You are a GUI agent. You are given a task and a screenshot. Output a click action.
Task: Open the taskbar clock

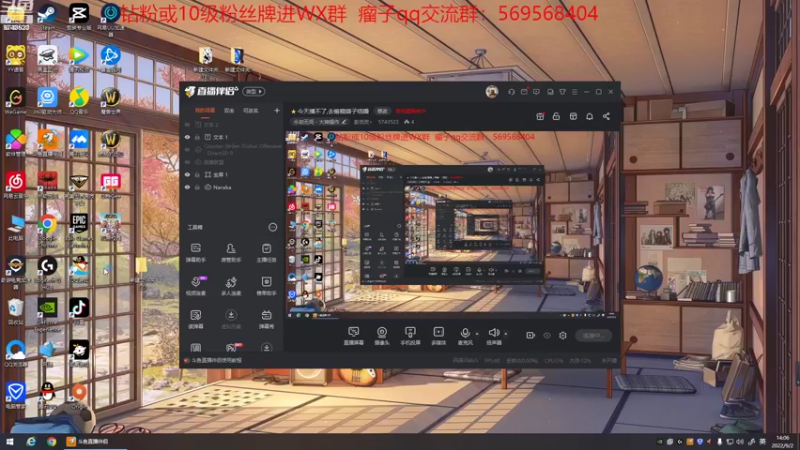(783, 441)
